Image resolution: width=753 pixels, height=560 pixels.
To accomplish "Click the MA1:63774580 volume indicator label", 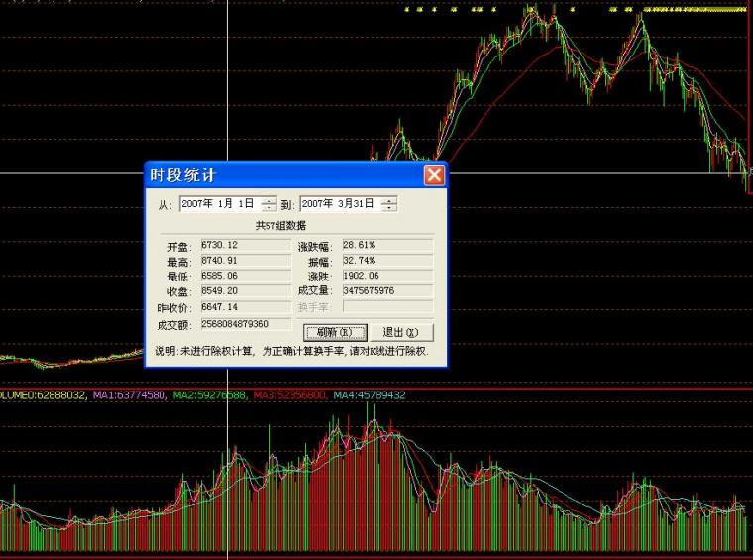I will (129, 395).
